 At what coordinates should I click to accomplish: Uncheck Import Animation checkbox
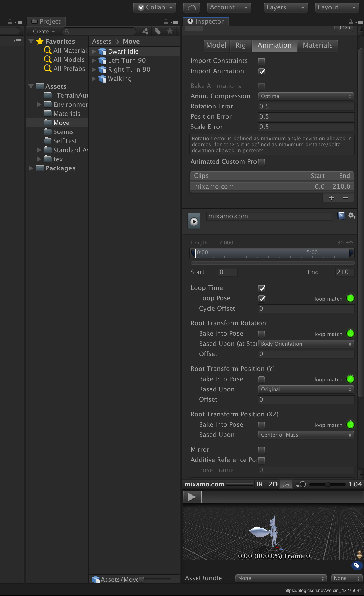pyautogui.click(x=262, y=71)
